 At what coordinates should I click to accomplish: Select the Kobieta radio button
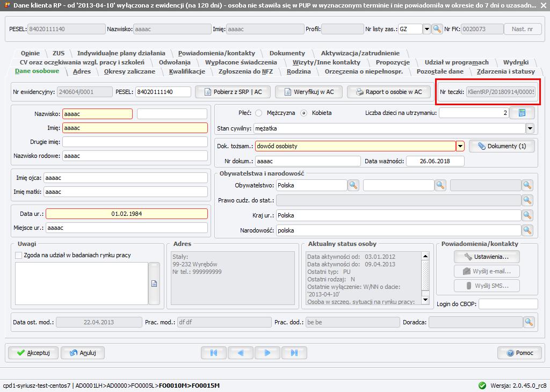[x=304, y=113]
